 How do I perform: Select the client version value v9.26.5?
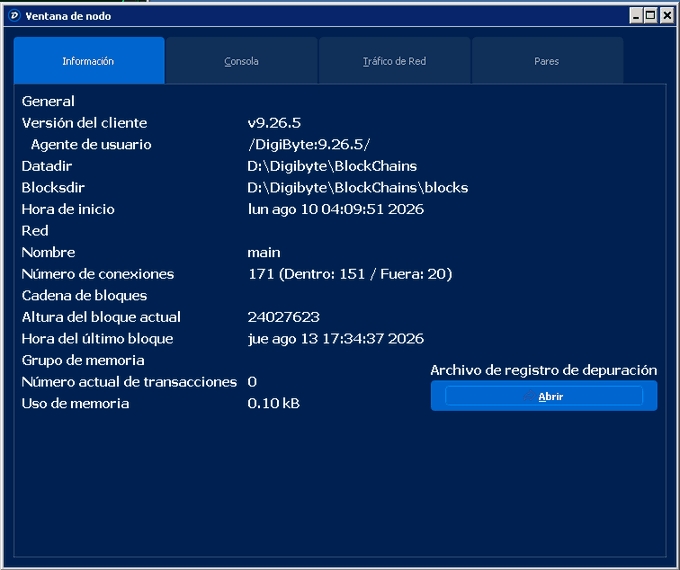[x=274, y=123]
